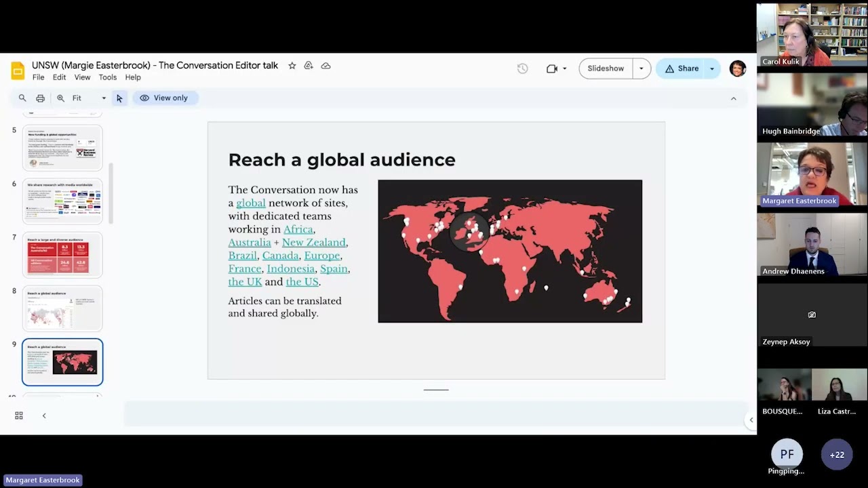The height and width of the screenshot is (488, 868).
Task: Follow the UK link
Action: click(x=245, y=282)
